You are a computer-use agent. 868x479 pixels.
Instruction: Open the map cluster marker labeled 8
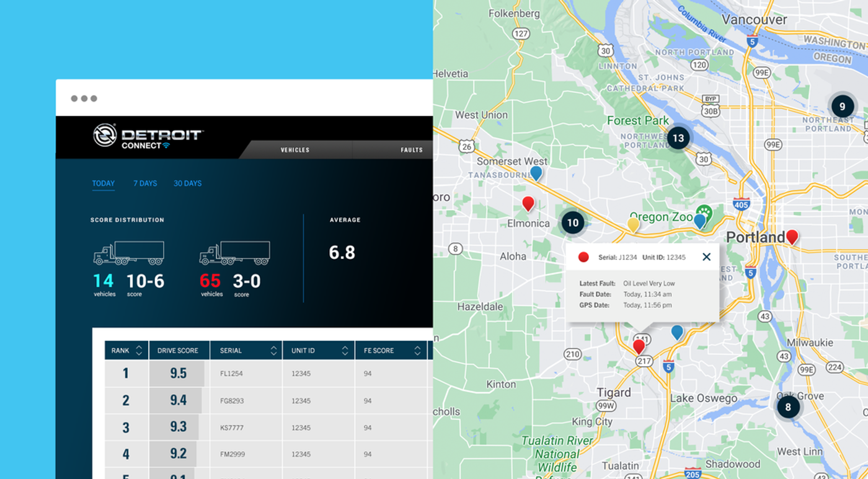788,407
